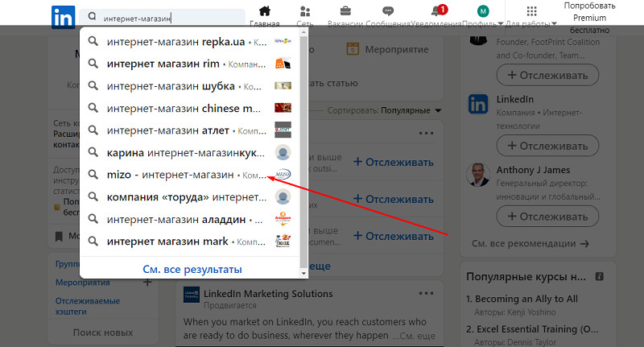Select suggestion карина интернет-магазинкук...
The height and width of the screenshot is (347, 644).
(x=190, y=152)
